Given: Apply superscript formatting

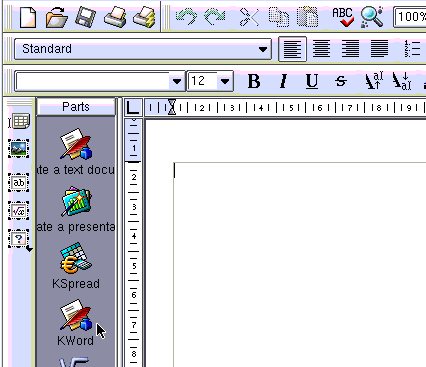Looking at the screenshot, I should coord(373,81).
